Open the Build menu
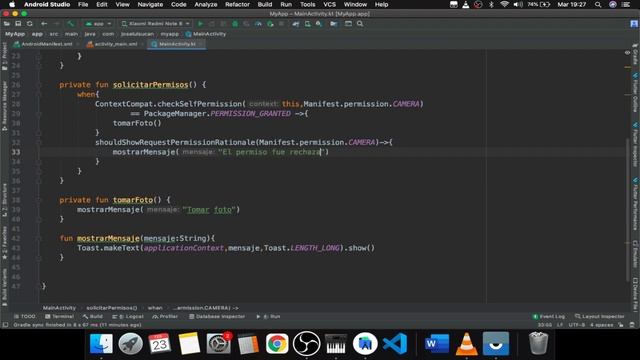Screen dimensions: 640x360 [x=264, y=4]
